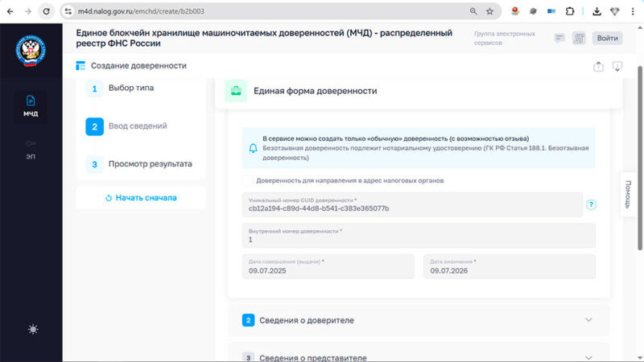Go to step 2 Ввод сведений
The height and width of the screenshot is (362, 644).
126,126
